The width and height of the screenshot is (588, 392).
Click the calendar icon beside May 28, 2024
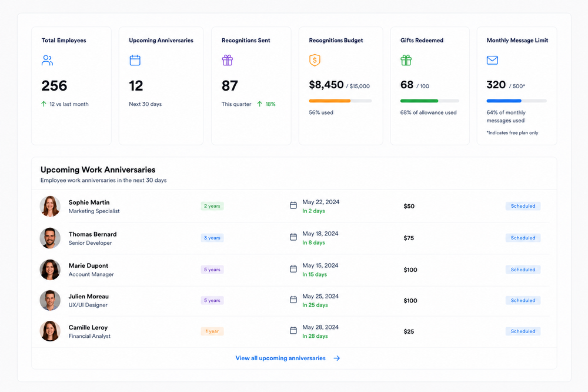(x=293, y=330)
